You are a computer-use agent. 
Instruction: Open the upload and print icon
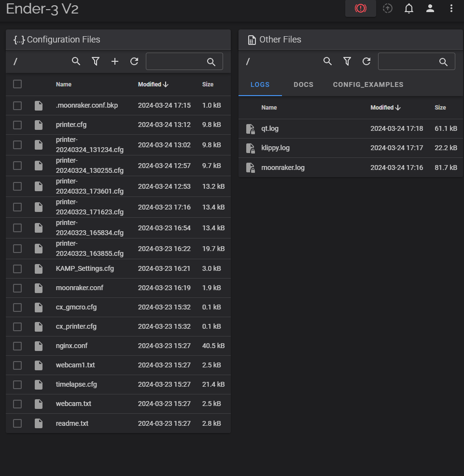click(388, 8)
